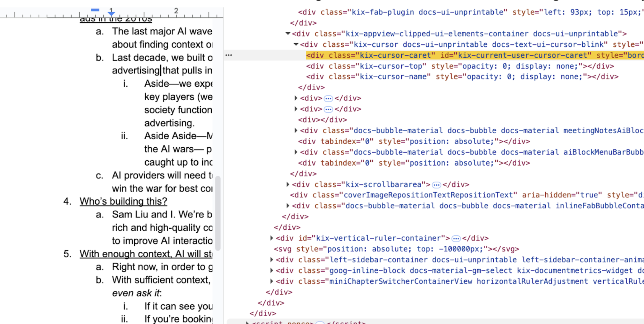Select the highlighted kix-current-user-cursor-caret element

point(442,55)
